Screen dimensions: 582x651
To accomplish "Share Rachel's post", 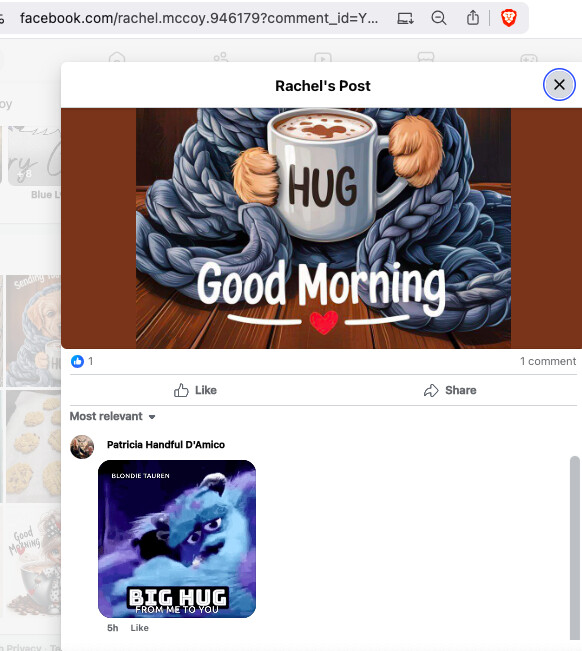I will click(x=450, y=390).
